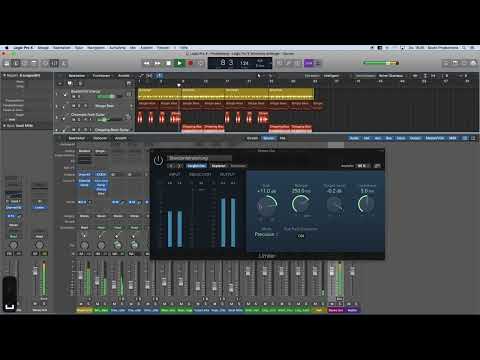Image resolution: width=480 pixels, height=360 pixels.
Task: Toggle the Master/VCA channel filter button
Action: 435,138
